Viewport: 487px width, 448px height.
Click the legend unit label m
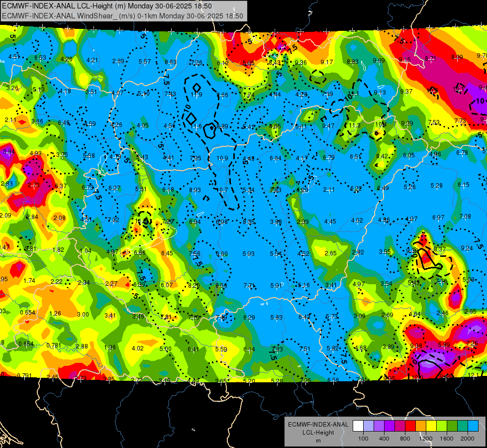tap(318, 441)
